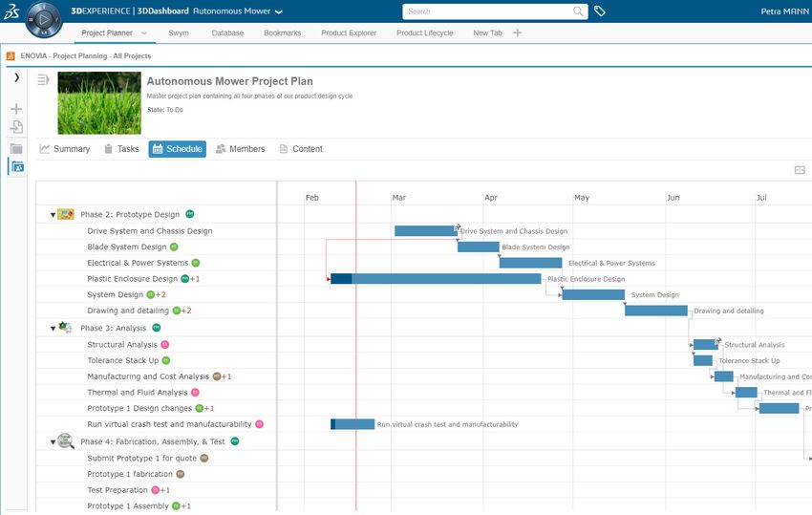Select the project calendar sidebar icon
This screenshot has height=515, width=812.
17,167
